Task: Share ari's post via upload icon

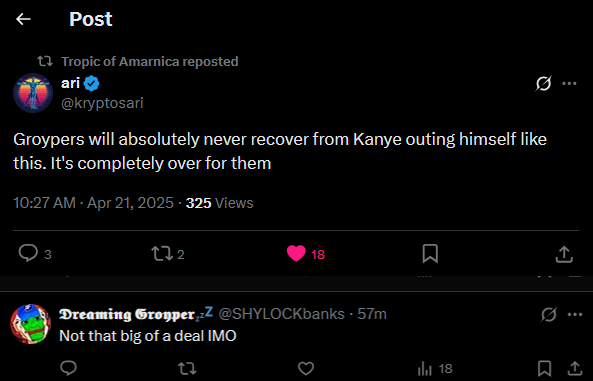Action: tap(564, 253)
